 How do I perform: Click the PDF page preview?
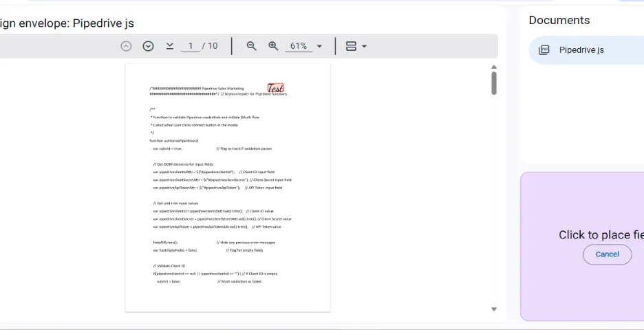pyautogui.click(x=228, y=188)
